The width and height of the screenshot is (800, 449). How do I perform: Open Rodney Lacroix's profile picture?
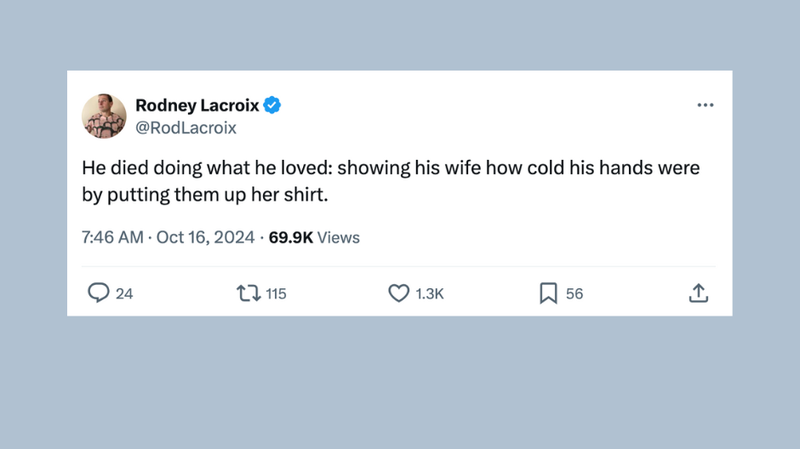pos(104,116)
